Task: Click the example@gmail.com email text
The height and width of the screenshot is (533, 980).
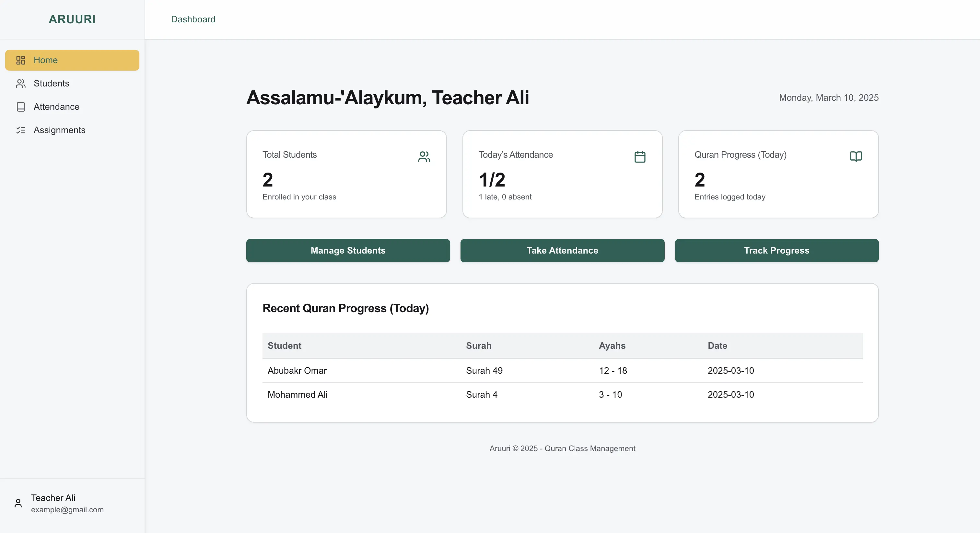Action: tap(67, 510)
